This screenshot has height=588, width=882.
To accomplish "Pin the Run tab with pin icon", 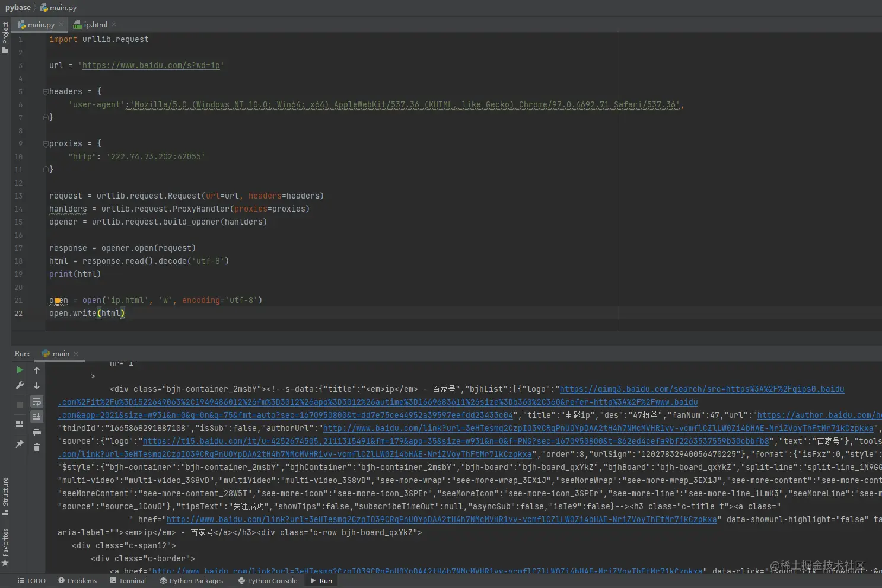I will click(20, 444).
